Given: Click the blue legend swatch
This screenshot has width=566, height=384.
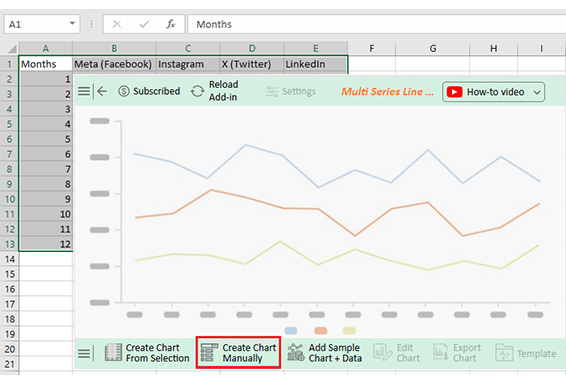Looking at the screenshot, I should [x=291, y=331].
